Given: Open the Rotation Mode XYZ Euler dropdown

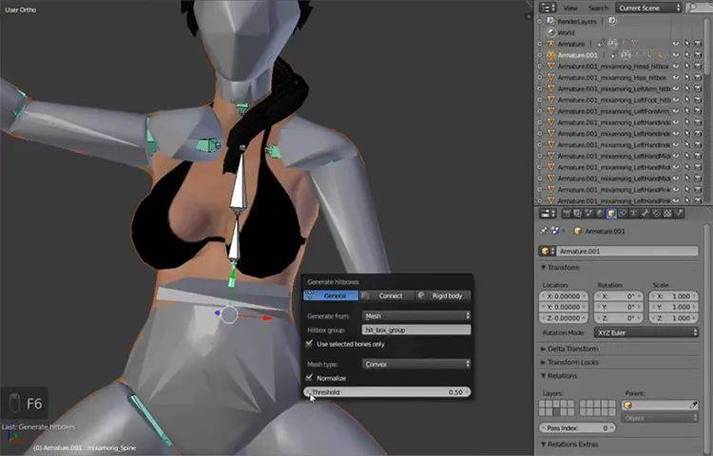Looking at the screenshot, I should (x=646, y=333).
